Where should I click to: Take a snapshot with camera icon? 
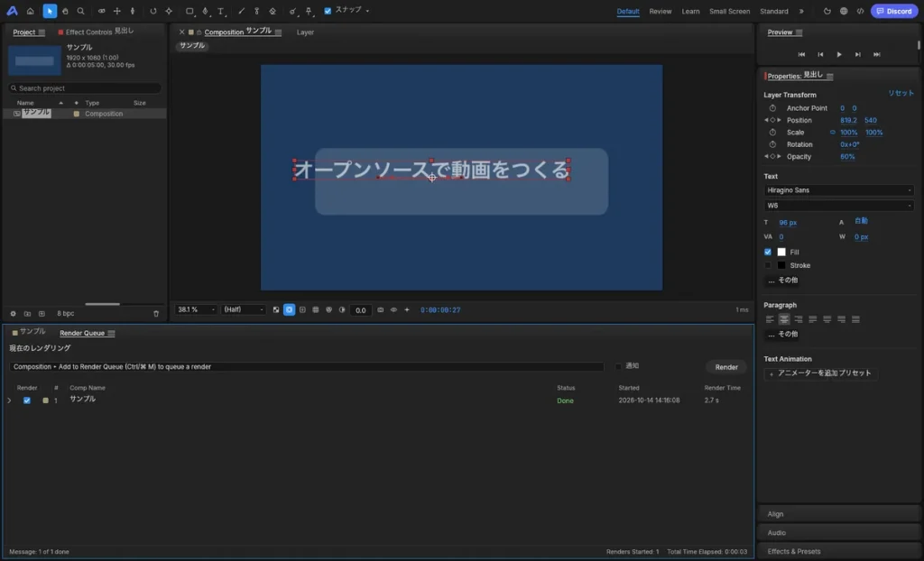[380, 310]
